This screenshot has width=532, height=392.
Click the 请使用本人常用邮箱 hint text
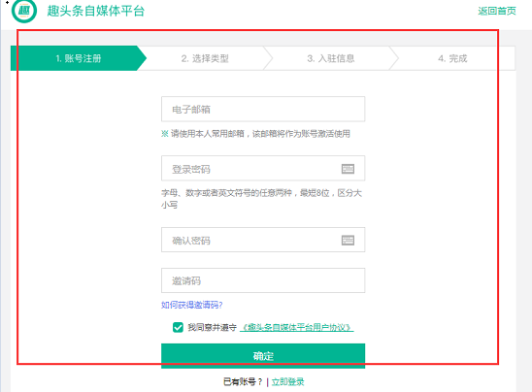tap(256, 134)
